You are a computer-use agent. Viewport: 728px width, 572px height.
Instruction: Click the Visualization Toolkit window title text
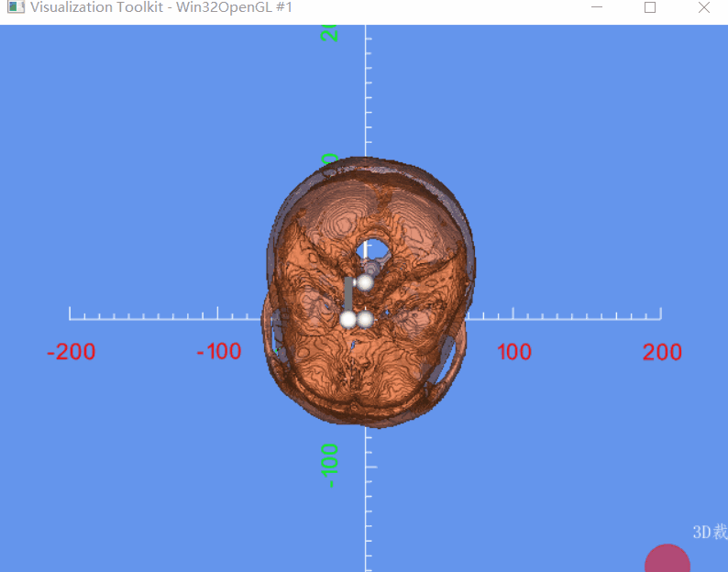[x=161, y=7]
